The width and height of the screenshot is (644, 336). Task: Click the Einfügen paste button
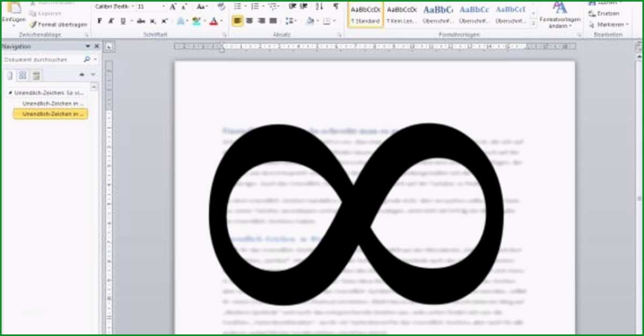point(13,13)
